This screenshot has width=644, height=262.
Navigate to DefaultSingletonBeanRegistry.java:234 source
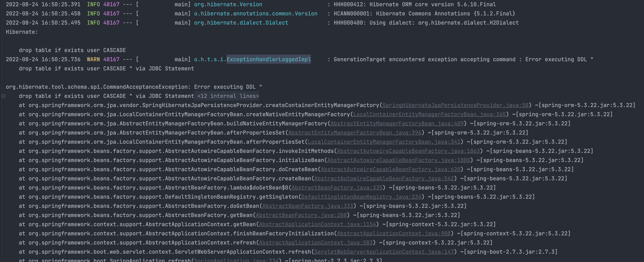coord(361,197)
